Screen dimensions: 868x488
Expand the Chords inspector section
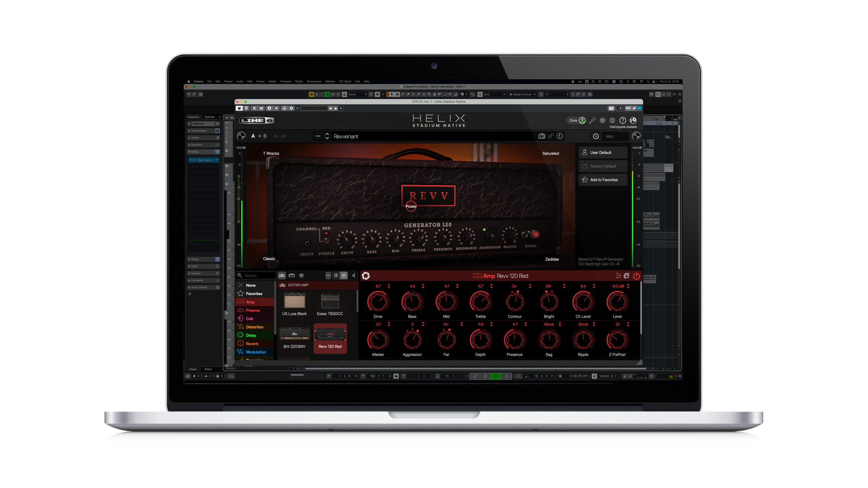pyautogui.click(x=204, y=138)
